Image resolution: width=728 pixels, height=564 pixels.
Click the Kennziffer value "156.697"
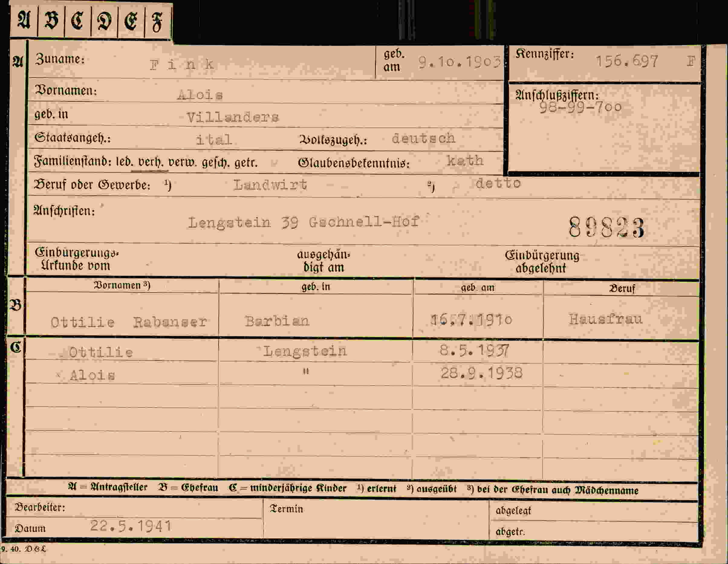[x=627, y=61]
